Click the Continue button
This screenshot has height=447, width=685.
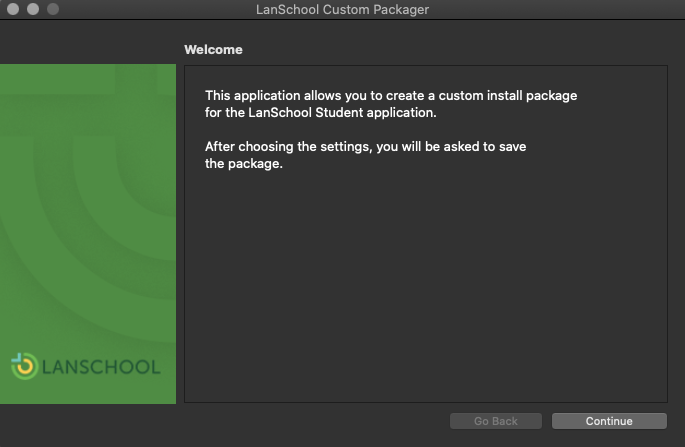tap(609, 421)
